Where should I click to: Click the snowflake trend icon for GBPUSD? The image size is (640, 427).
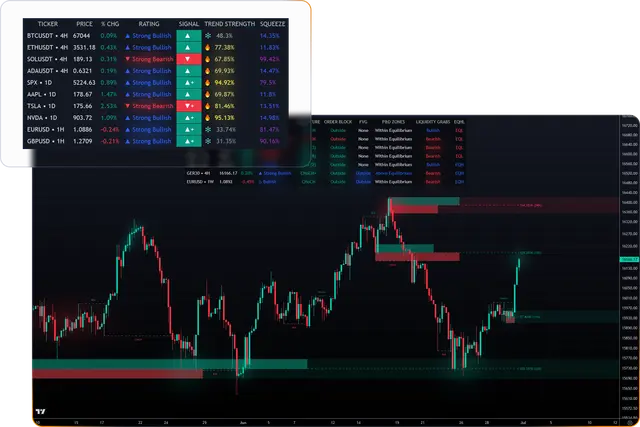[209, 141]
